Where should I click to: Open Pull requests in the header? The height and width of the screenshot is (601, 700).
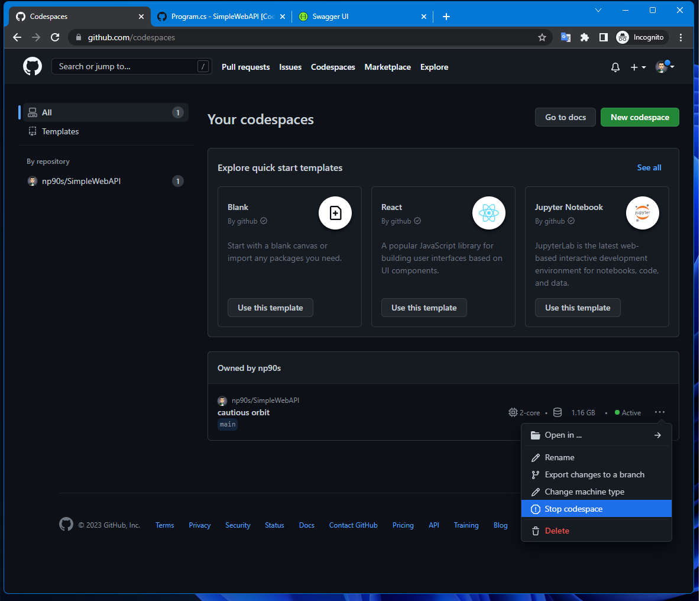point(245,67)
